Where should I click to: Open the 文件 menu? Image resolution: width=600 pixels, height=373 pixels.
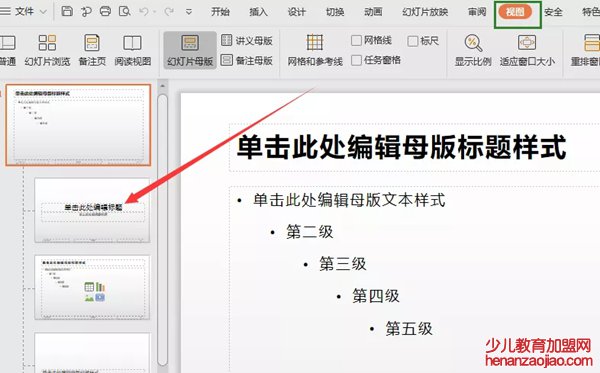[x=24, y=11]
